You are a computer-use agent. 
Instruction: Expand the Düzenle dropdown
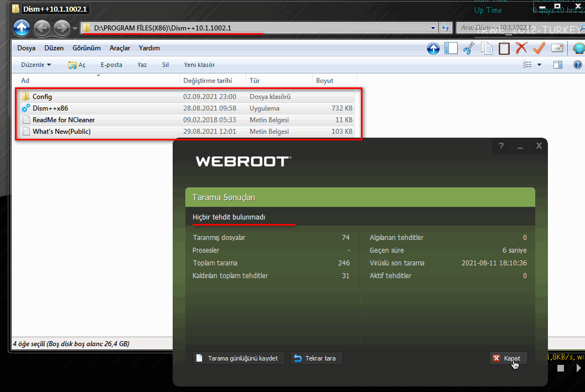(x=36, y=65)
